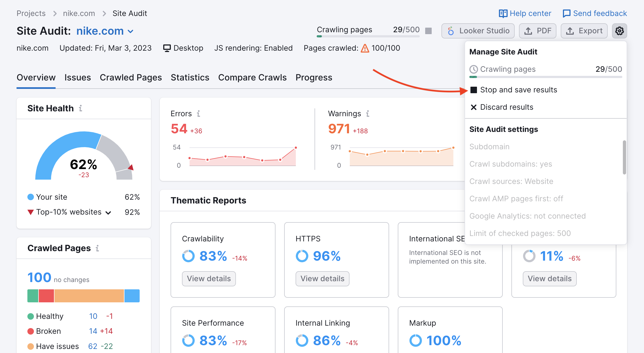Click the HTTPS progress ring icon
The image size is (644, 353).
302,256
